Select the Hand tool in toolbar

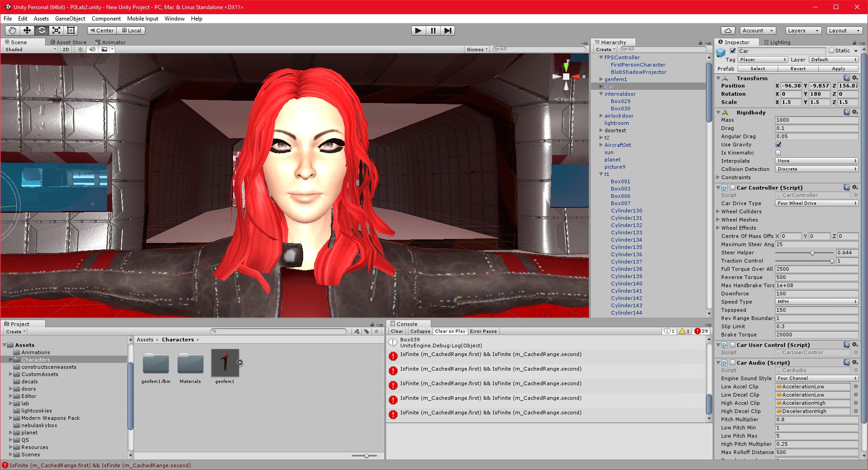coord(12,31)
